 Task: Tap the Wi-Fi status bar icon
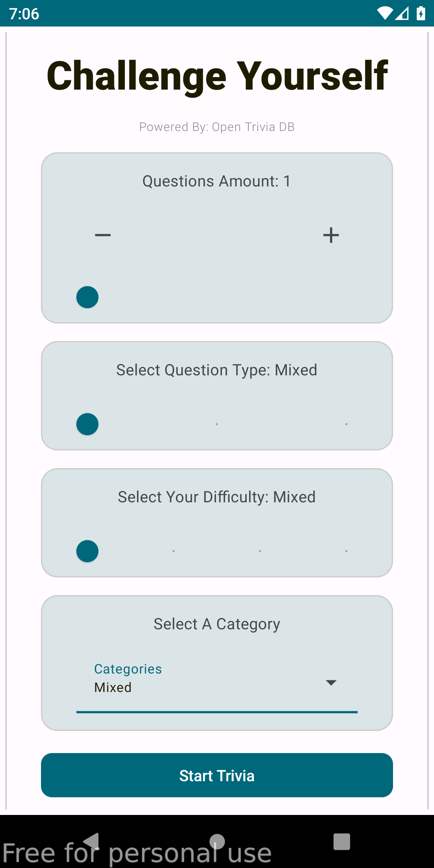click(385, 14)
